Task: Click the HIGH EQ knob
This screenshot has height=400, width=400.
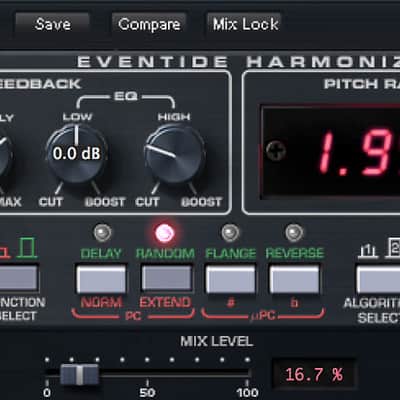Action: (175, 154)
